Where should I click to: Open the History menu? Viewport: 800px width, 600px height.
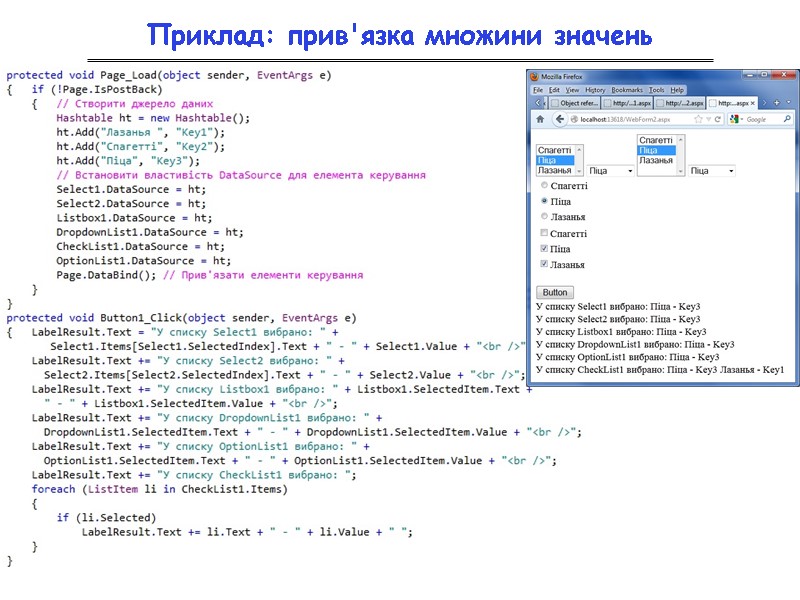pos(595,90)
